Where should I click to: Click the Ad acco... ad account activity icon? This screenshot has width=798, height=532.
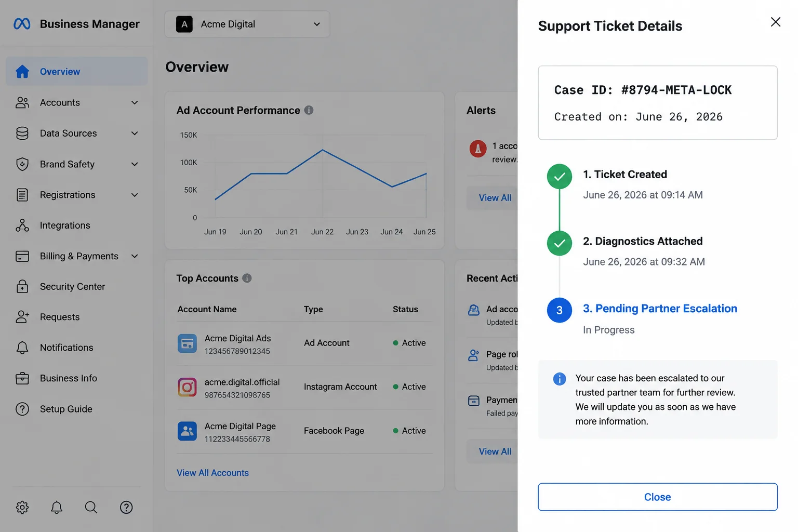(x=474, y=310)
